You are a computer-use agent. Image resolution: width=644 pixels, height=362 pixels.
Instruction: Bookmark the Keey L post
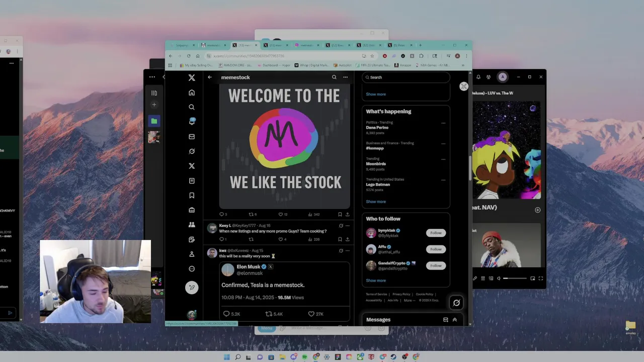pos(340,239)
